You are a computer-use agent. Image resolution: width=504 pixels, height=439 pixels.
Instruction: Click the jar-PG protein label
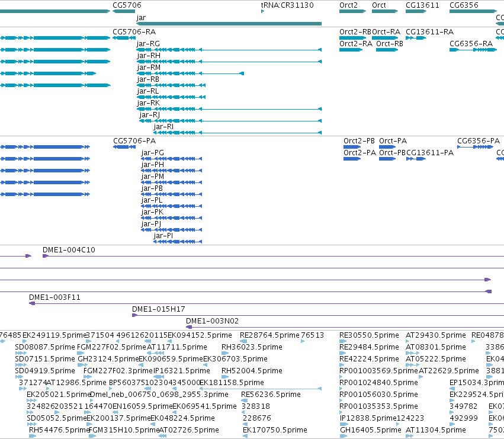pos(152,153)
